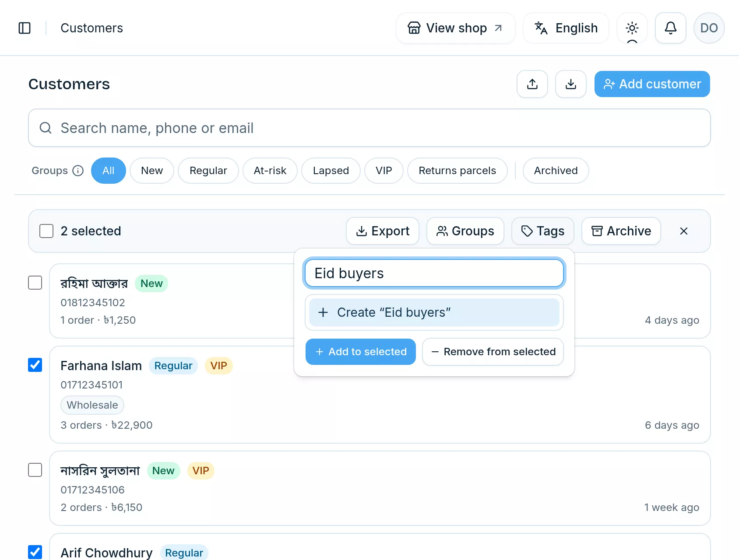
Task: Switch theme with the sun icon
Action: (x=632, y=28)
